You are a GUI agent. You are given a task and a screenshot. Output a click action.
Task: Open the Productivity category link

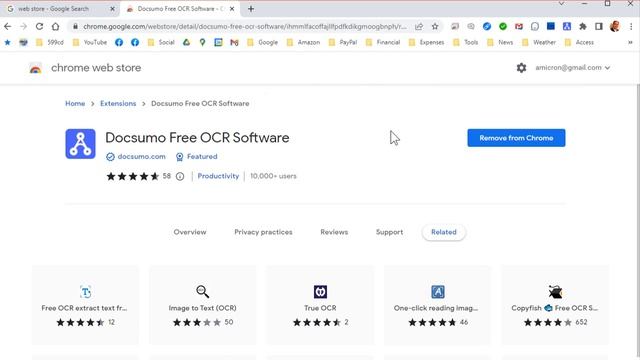tap(218, 176)
